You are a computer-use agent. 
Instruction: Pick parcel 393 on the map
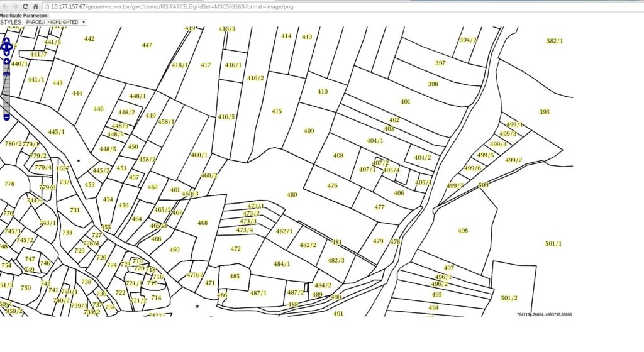(544, 112)
